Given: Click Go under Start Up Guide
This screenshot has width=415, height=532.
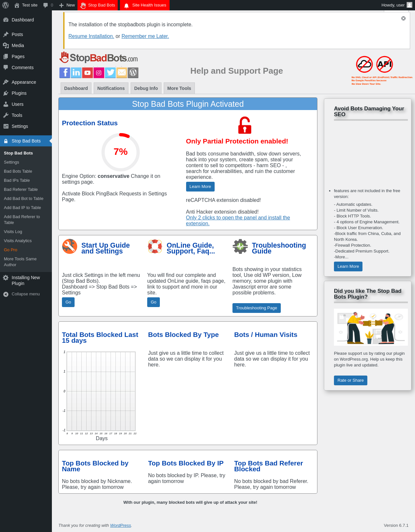Looking at the screenshot, I should pos(68,302).
